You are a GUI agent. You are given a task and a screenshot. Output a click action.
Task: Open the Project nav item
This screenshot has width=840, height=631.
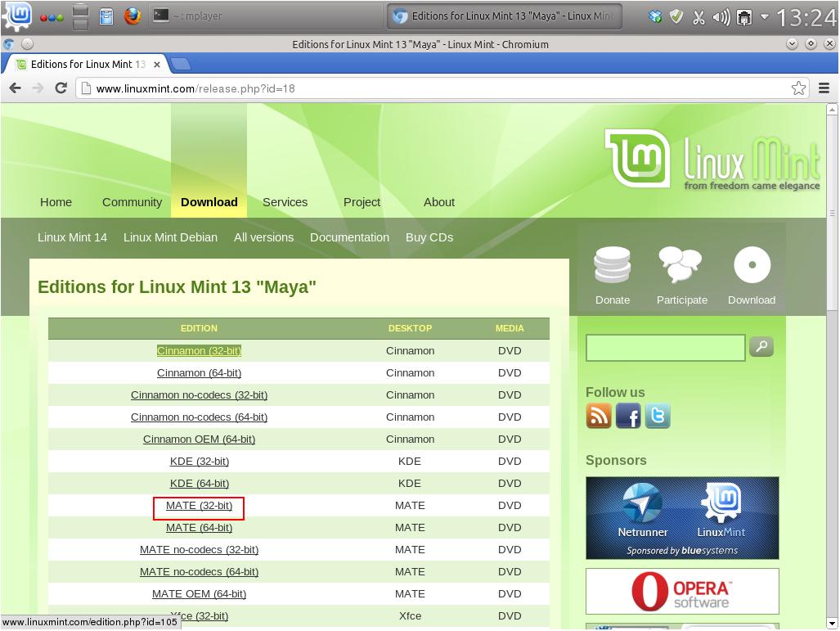click(x=362, y=202)
